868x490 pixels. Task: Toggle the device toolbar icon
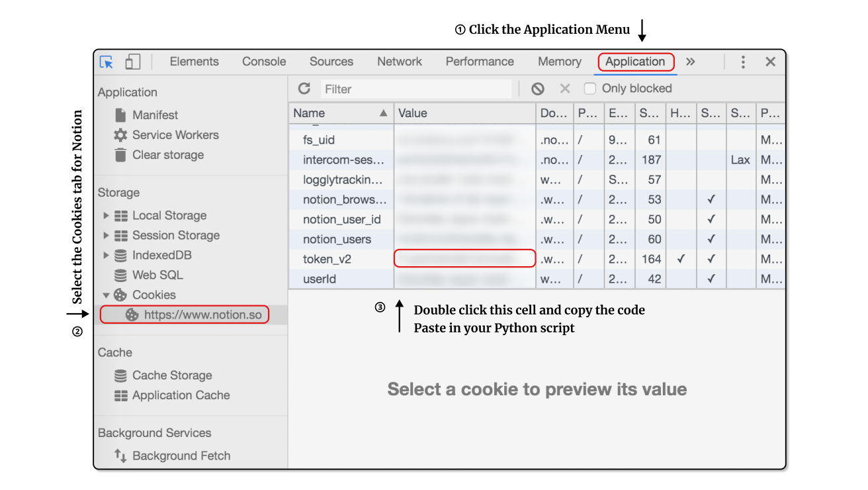133,62
